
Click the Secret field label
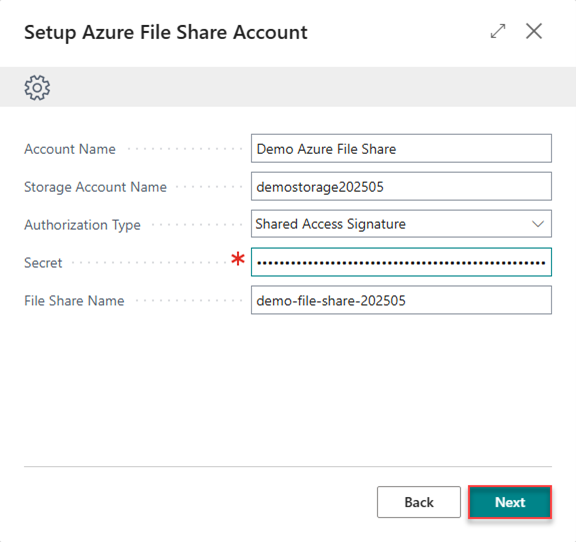pos(43,263)
